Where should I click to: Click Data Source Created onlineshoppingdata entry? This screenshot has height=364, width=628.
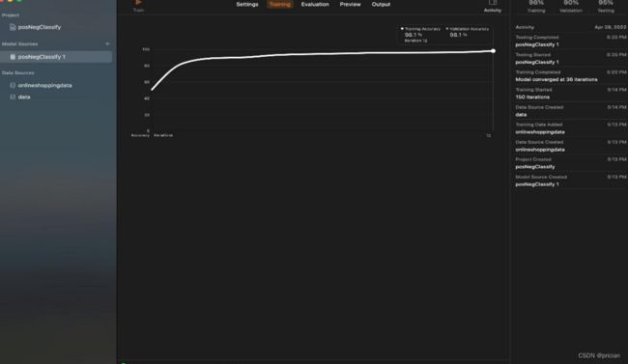click(570, 146)
